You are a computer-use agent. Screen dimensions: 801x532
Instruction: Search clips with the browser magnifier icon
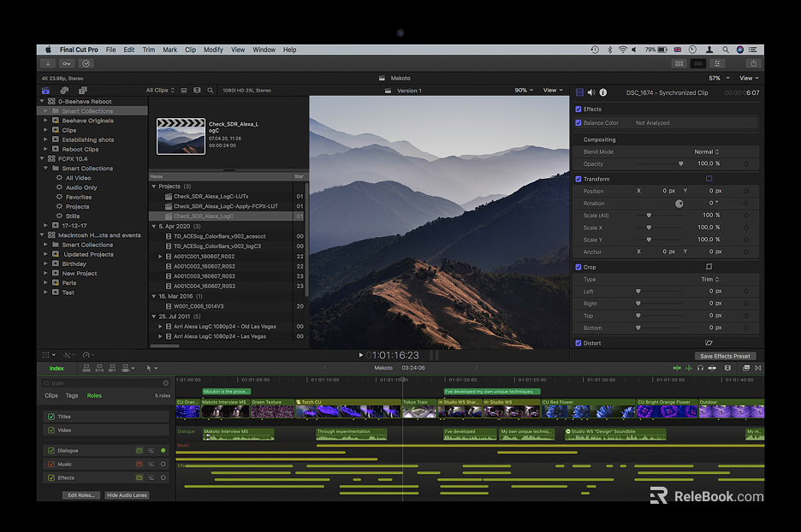pos(211,90)
